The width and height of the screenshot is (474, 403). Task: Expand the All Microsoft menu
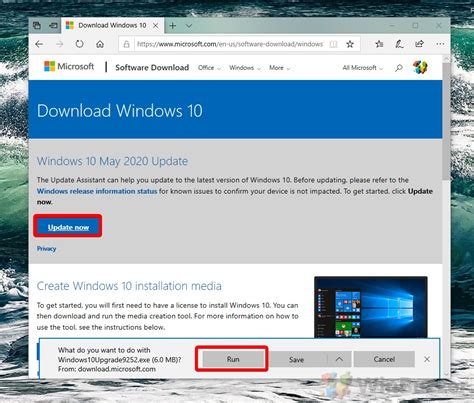(x=363, y=68)
